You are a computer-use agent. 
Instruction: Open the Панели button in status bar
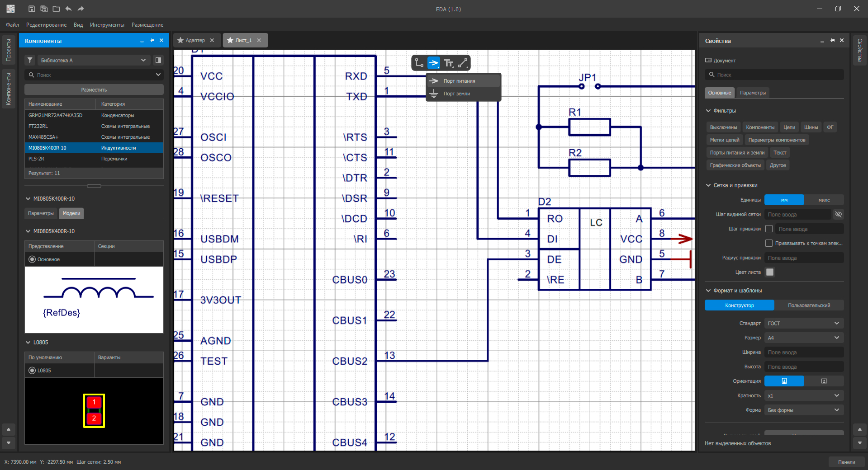click(x=846, y=462)
